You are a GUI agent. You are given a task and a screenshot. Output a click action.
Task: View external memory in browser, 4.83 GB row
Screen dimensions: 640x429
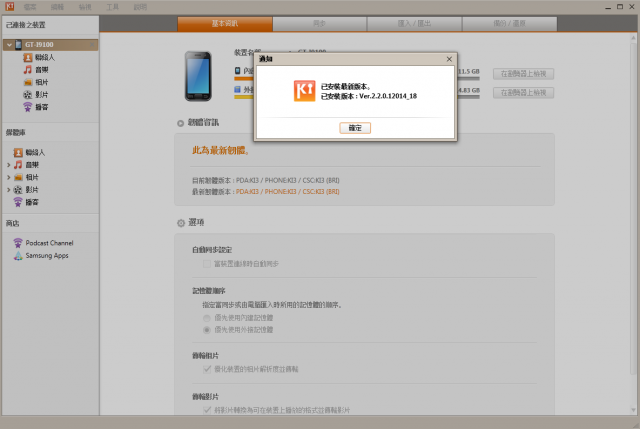(523, 93)
